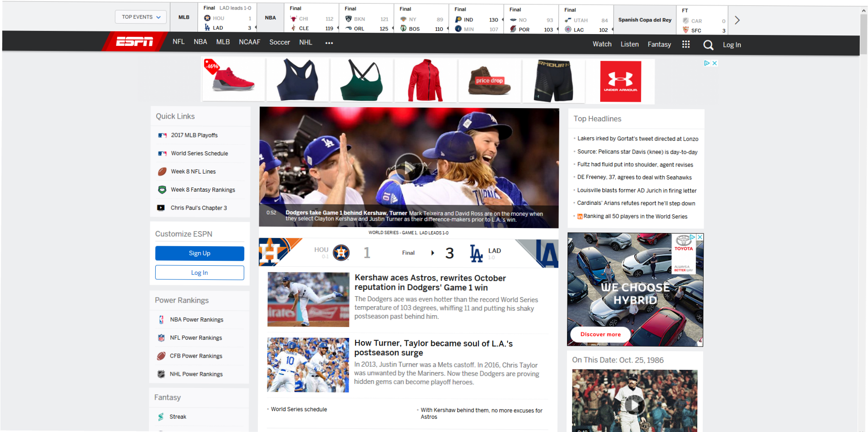This screenshot has width=868, height=432.
Task: Play the Dodgers Game 1 highlight video
Action: pos(408,166)
